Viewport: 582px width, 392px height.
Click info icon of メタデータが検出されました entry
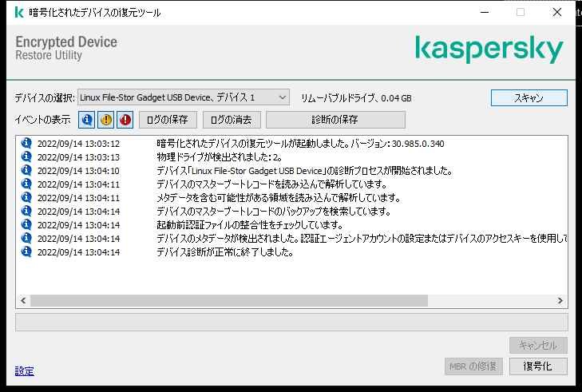point(26,238)
